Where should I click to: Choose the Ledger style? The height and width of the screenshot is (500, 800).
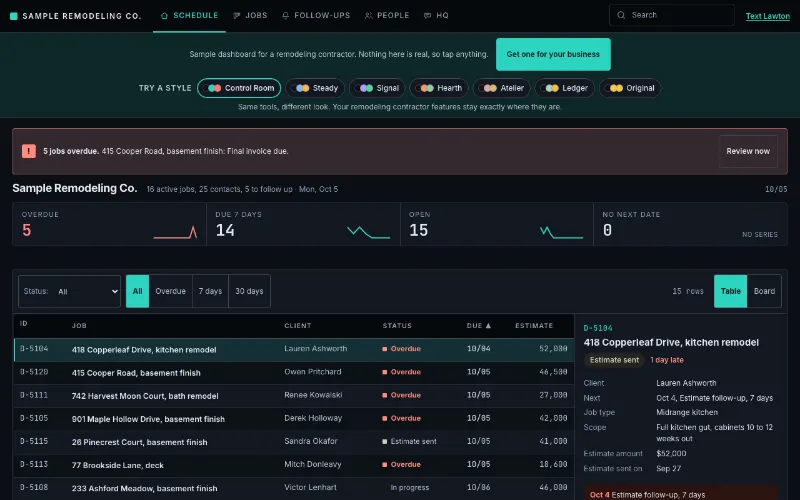coord(565,88)
